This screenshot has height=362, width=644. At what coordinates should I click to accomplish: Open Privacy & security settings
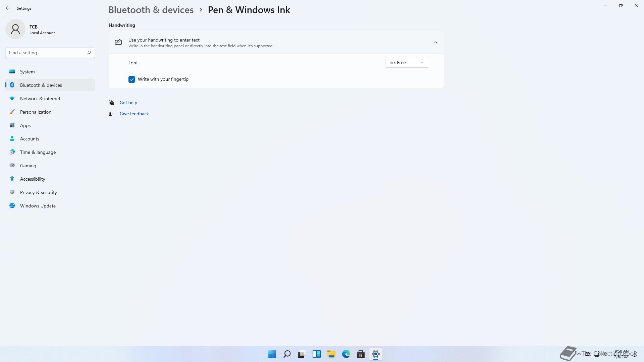tap(50, 192)
